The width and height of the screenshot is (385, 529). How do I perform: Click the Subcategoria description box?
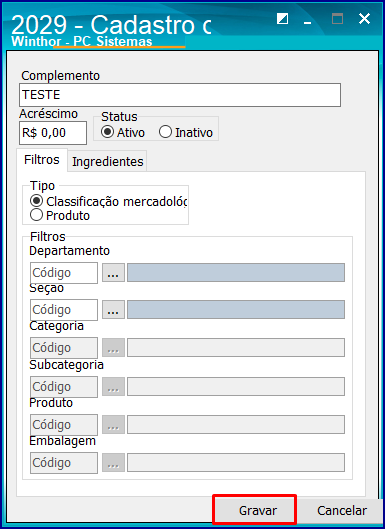236,387
